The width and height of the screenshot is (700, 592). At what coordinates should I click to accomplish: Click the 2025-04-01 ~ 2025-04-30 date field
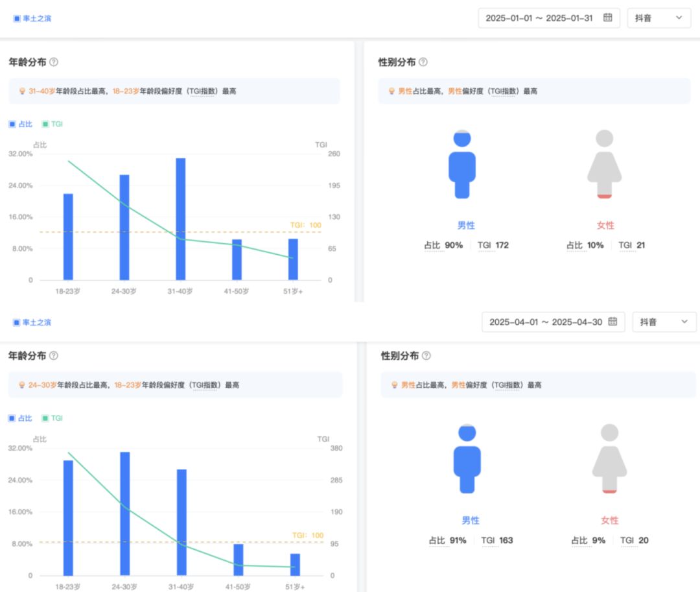[x=553, y=322]
